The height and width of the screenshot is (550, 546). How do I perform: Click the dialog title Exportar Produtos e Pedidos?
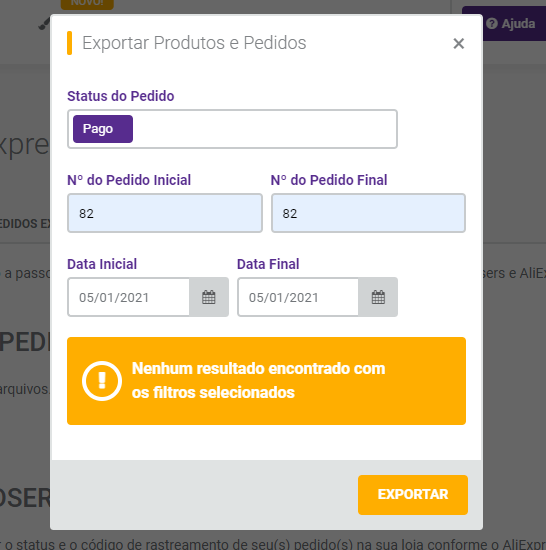194,43
